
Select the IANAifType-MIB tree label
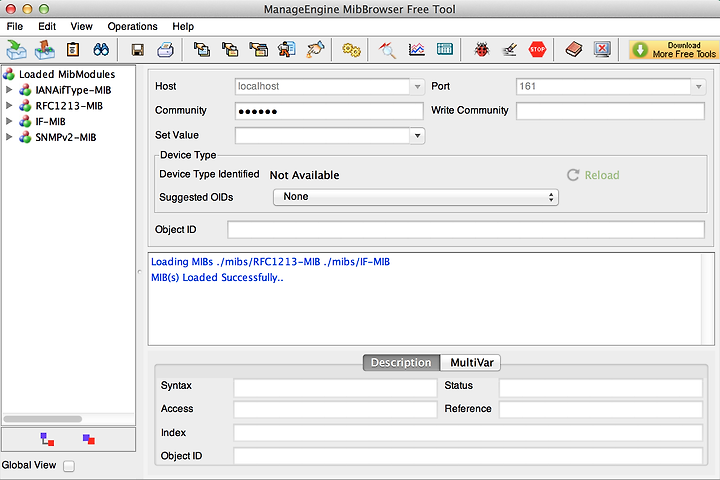(x=73, y=90)
